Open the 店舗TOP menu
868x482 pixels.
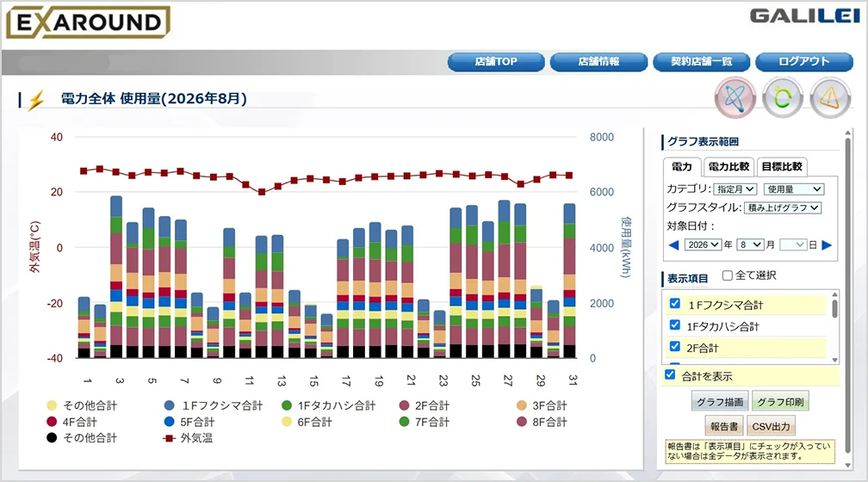pyautogui.click(x=496, y=62)
